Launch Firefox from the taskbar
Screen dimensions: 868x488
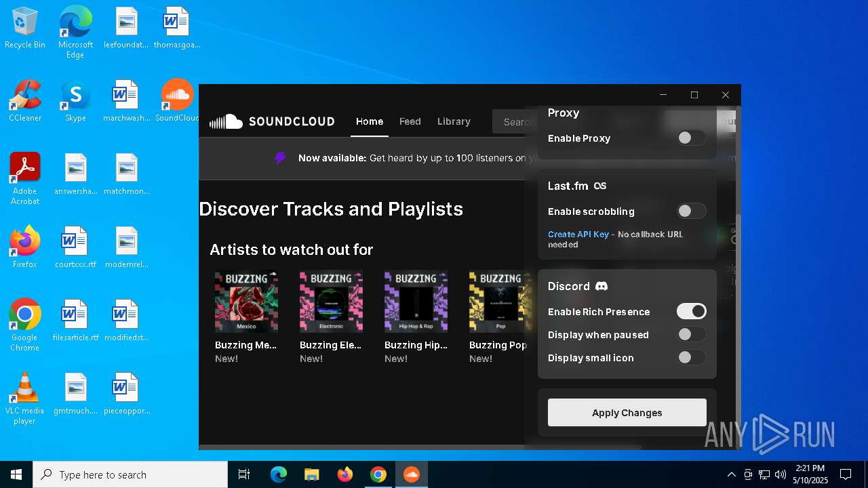(x=344, y=474)
